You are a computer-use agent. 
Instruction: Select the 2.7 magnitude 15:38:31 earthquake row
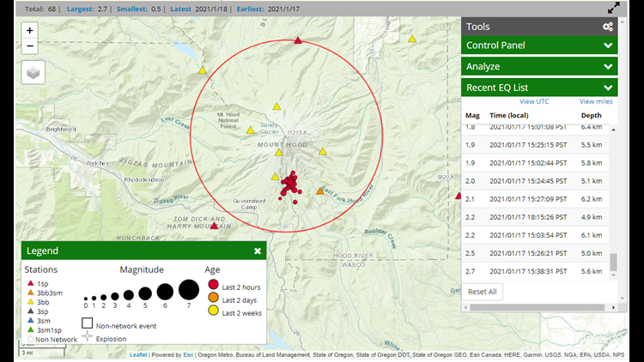click(535, 271)
